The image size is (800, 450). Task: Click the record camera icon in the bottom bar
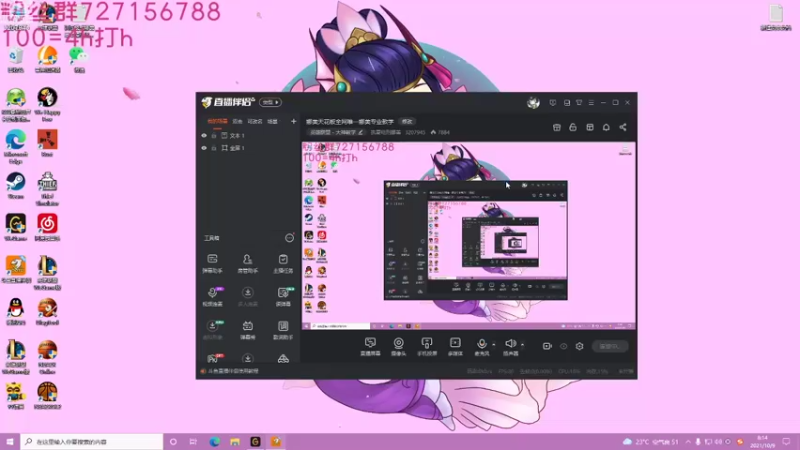pyautogui.click(x=547, y=346)
